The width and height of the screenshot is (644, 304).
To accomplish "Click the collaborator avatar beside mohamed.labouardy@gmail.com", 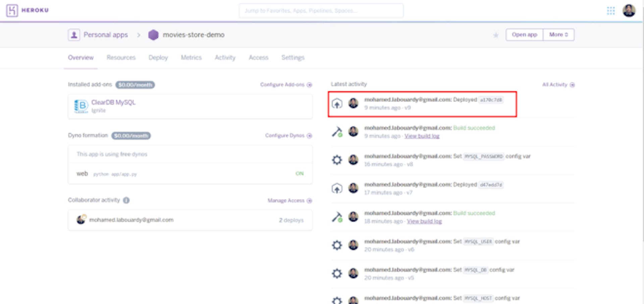I will [x=81, y=220].
